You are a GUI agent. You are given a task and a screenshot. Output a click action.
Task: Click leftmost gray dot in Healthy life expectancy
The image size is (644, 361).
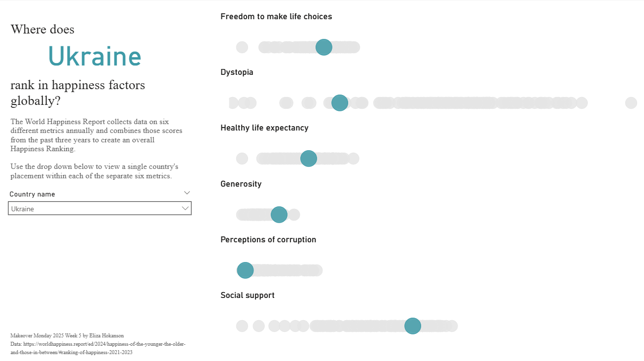coord(242,159)
